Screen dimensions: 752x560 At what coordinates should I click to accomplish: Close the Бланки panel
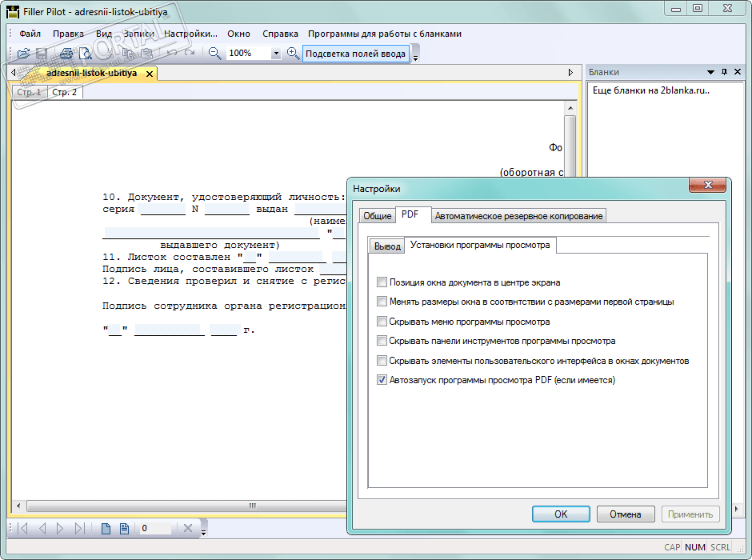pyautogui.click(x=738, y=72)
